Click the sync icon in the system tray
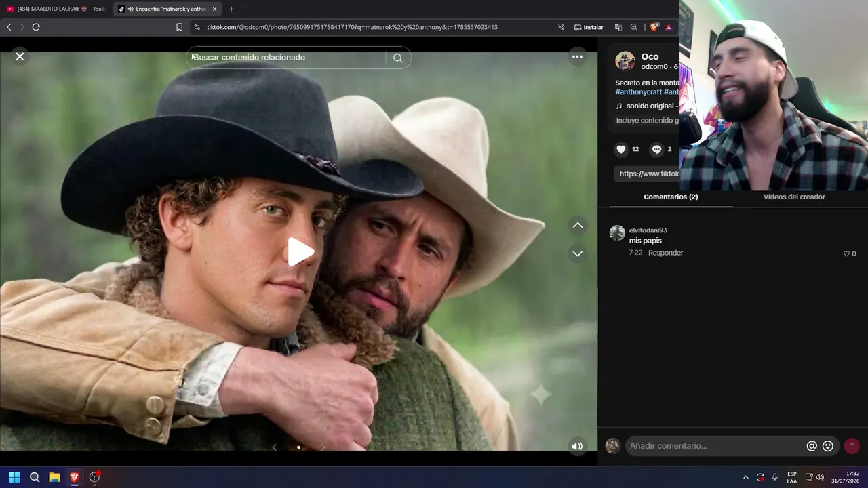This screenshot has height=488, width=868. (x=760, y=477)
